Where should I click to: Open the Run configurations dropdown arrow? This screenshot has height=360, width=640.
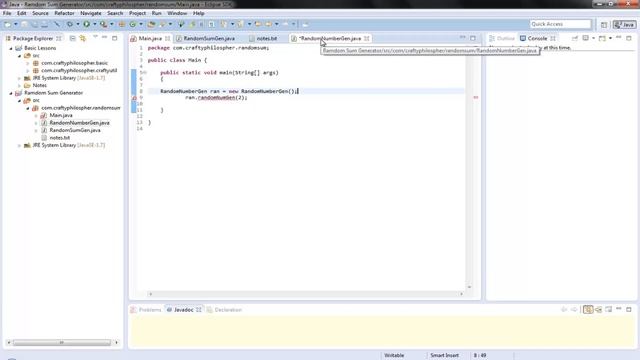tap(94, 24)
